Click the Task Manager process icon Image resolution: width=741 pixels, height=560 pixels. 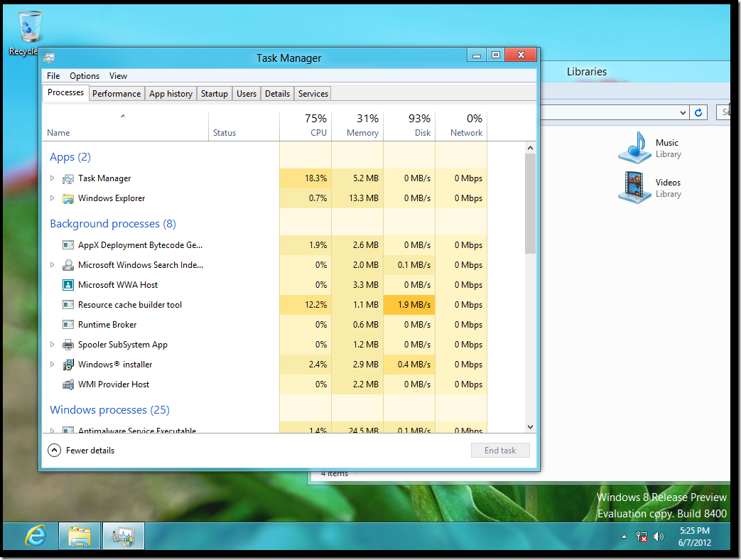(68, 178)
